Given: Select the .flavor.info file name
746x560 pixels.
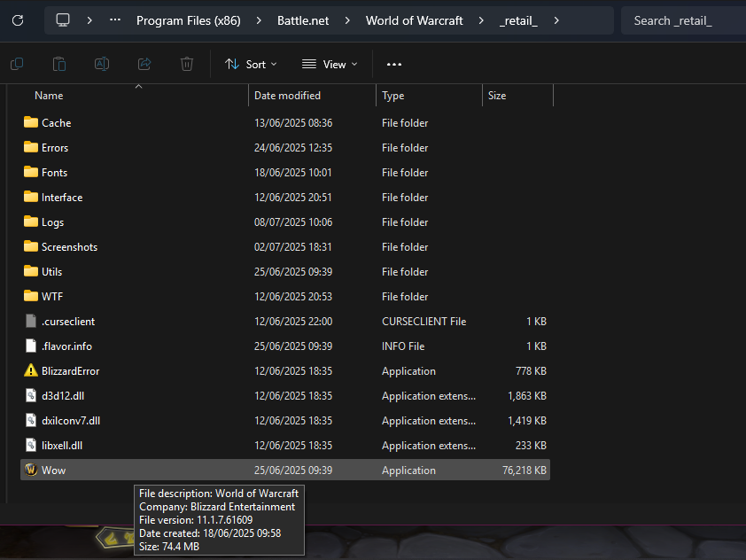Looking at the screenshot, I should (66, 346).
